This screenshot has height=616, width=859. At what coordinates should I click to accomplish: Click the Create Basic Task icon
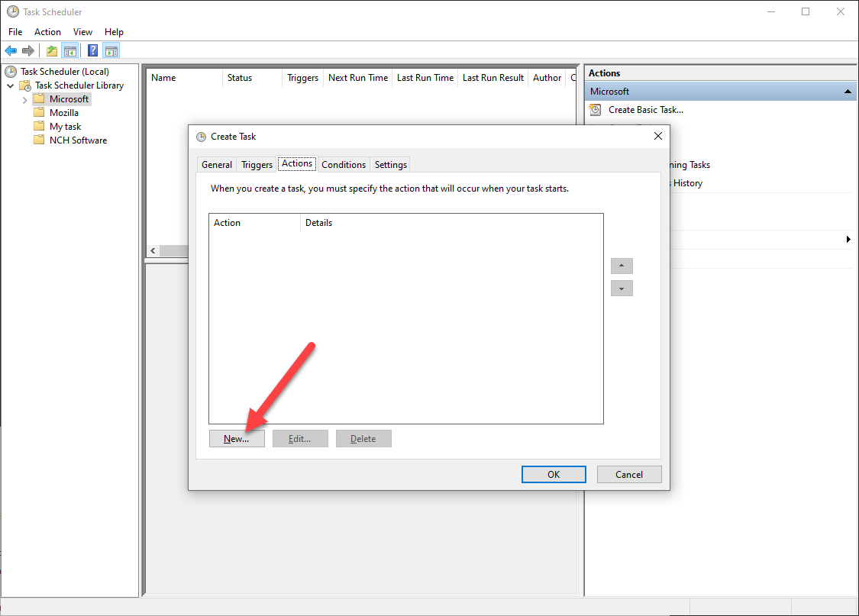click(596, 109)
